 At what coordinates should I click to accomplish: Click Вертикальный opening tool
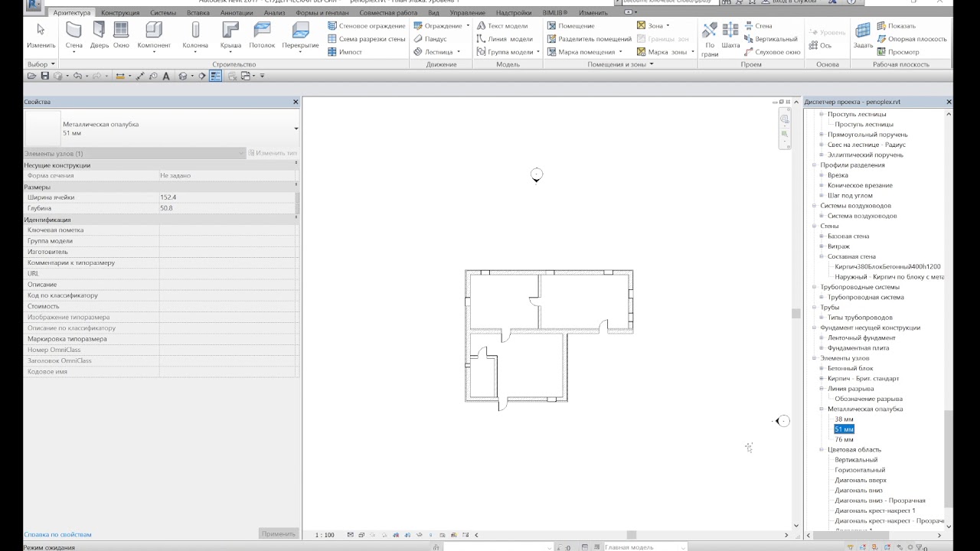click(771, 39)
